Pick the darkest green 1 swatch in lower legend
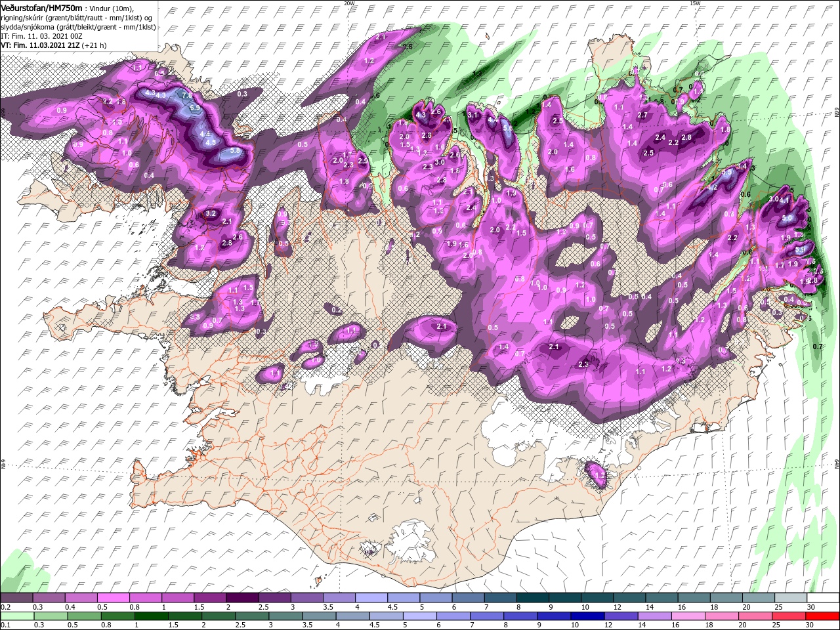 (x=151, y=616)
